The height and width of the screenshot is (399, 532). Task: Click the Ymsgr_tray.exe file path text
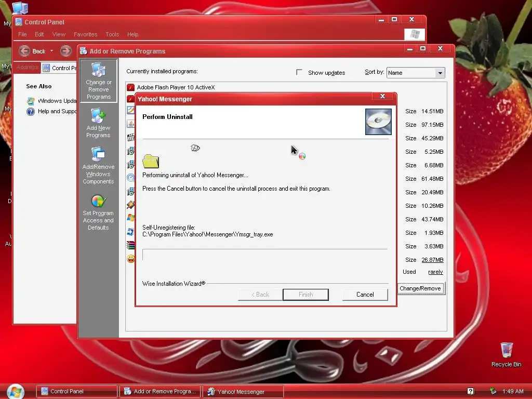208,234
